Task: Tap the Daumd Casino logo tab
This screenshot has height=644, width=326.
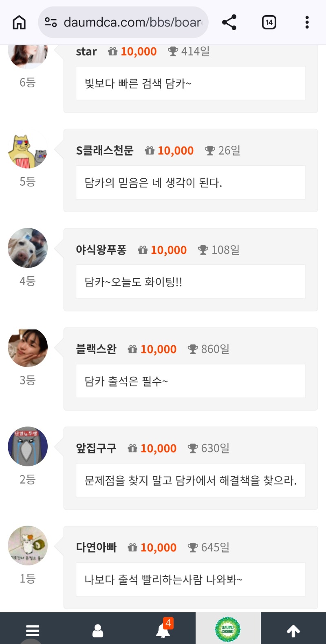Action: (228, 630)
